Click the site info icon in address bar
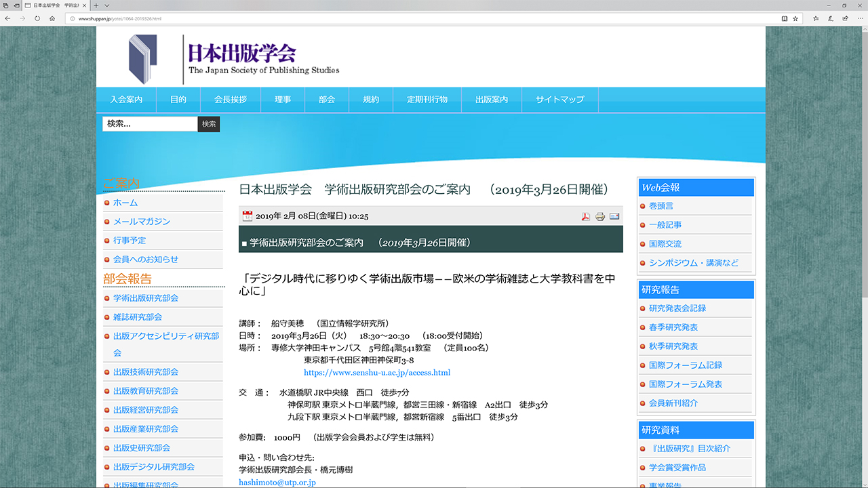 click(71, 18)
